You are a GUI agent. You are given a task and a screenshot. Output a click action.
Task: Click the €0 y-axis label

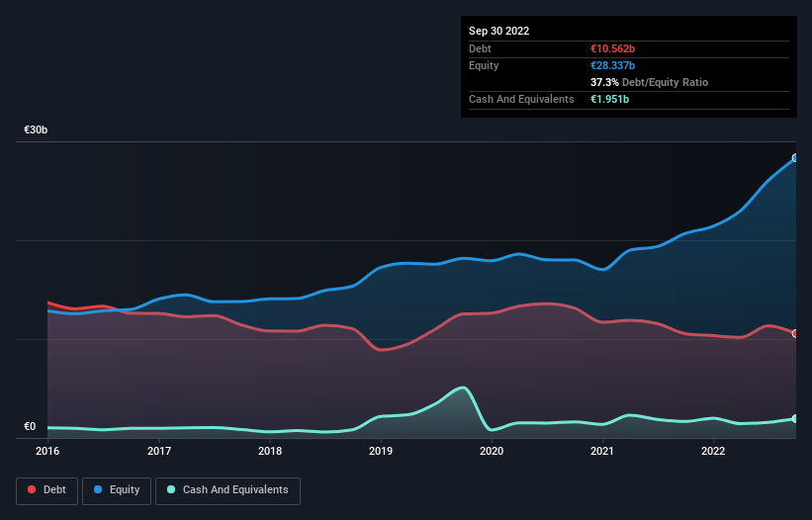30,426
